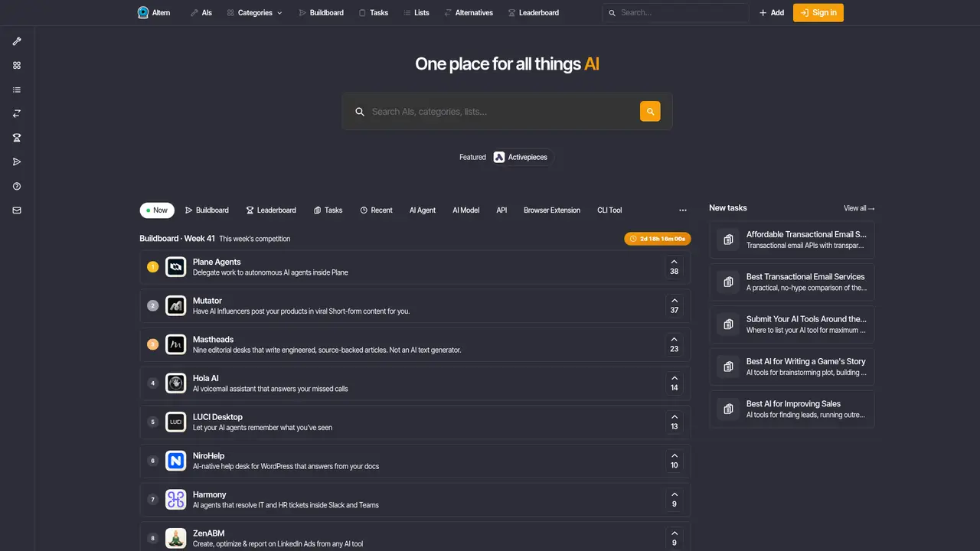
Task: Open Alternatives in the top navigation bar
Action: coord(469,12)
